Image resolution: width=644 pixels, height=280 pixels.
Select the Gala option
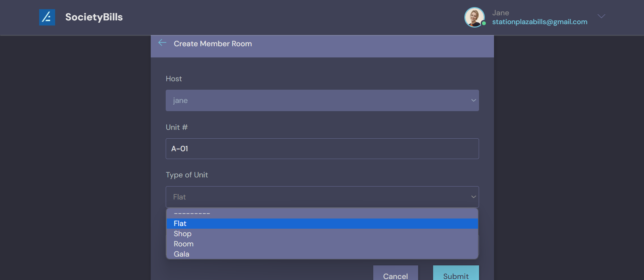coord(181,254)
